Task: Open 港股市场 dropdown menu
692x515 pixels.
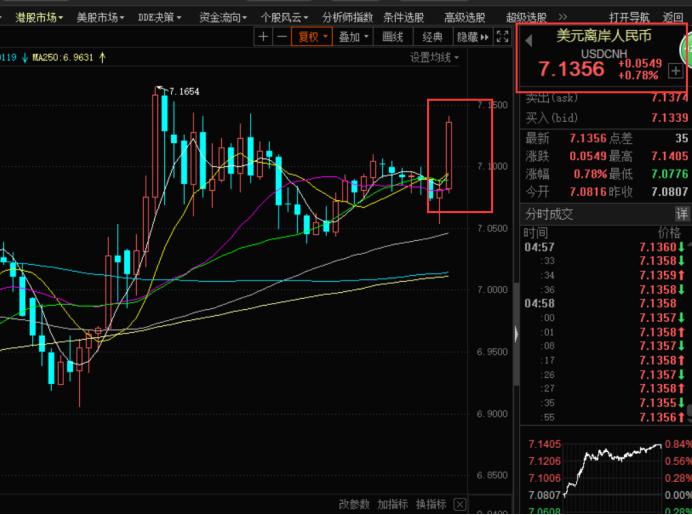Action: coord(38,17)
